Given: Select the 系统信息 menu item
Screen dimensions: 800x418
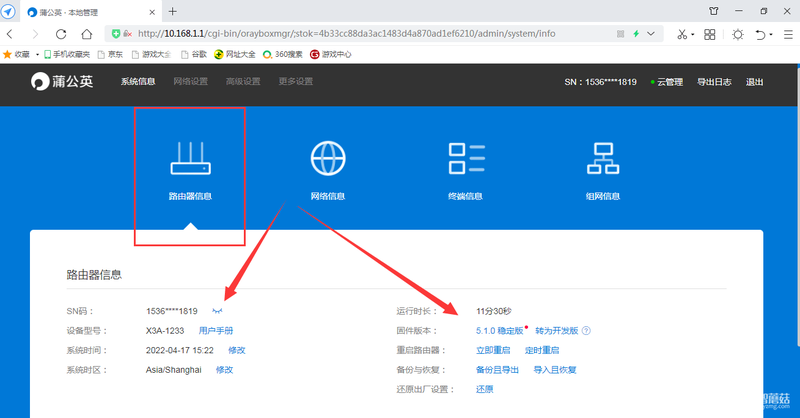Looking at the screenshot, I should click(138, 82).
